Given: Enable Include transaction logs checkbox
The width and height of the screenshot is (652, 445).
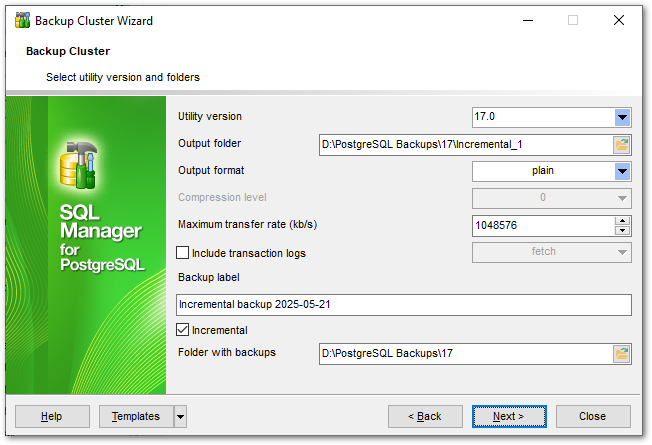Looking at the screenshot, I should [183, 253].
